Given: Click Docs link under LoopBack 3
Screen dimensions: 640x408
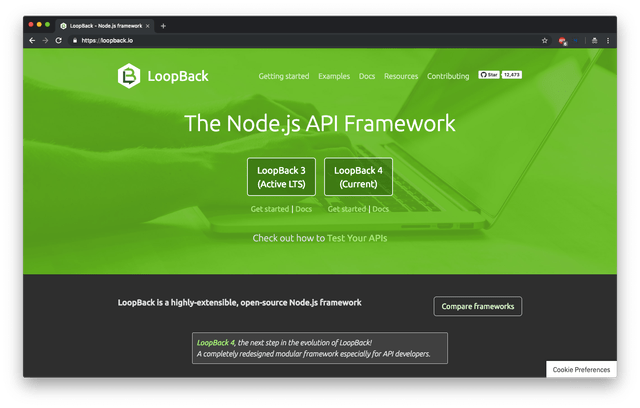Looking at the screenshot, I should (303, 209).
